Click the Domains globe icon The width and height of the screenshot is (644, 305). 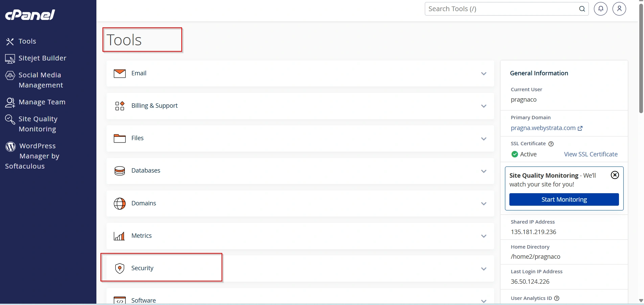[x=120, y=204]
